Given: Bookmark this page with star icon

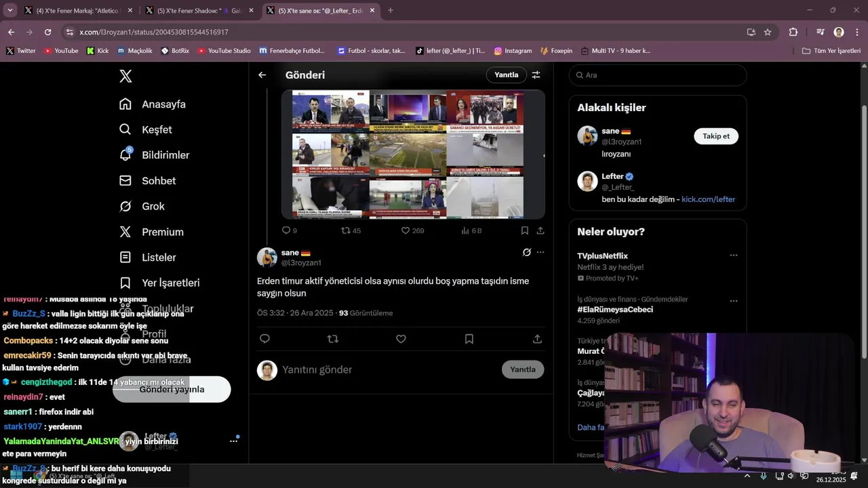Looking at the screenshot, I should 768,32.
